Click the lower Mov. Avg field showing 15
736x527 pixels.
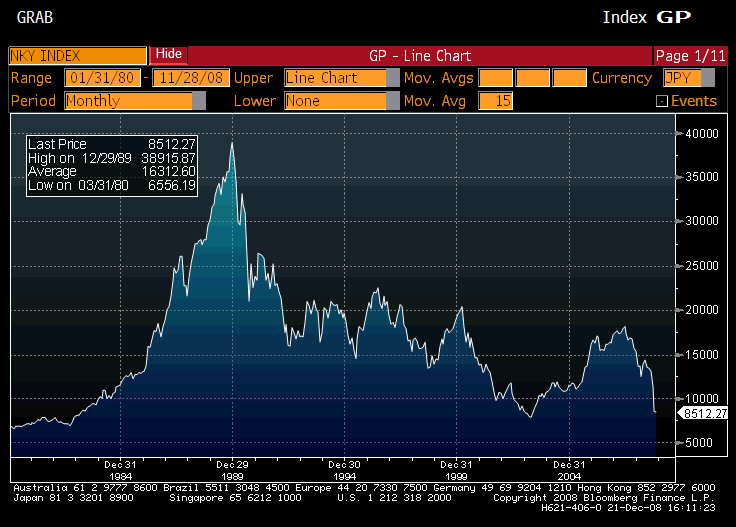point(495,101)
